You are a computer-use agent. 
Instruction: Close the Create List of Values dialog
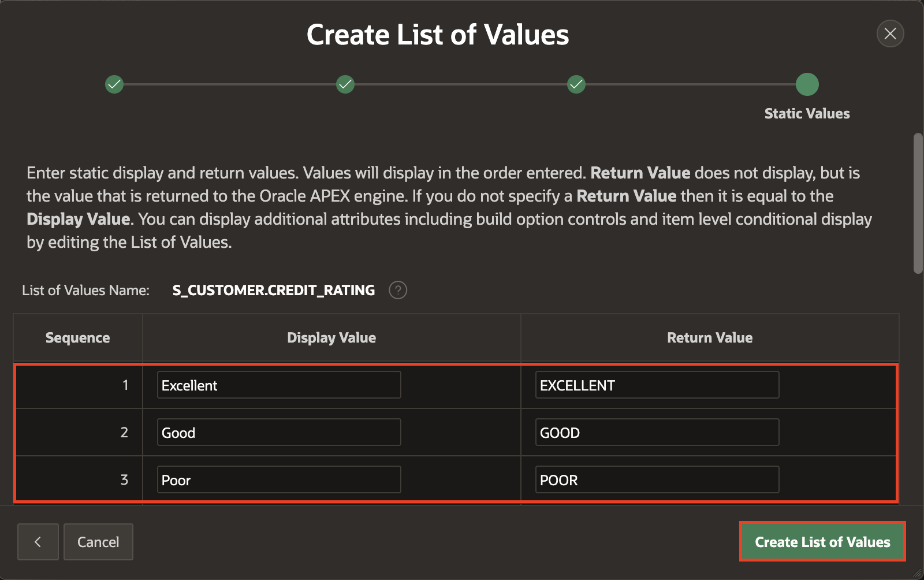890,34
